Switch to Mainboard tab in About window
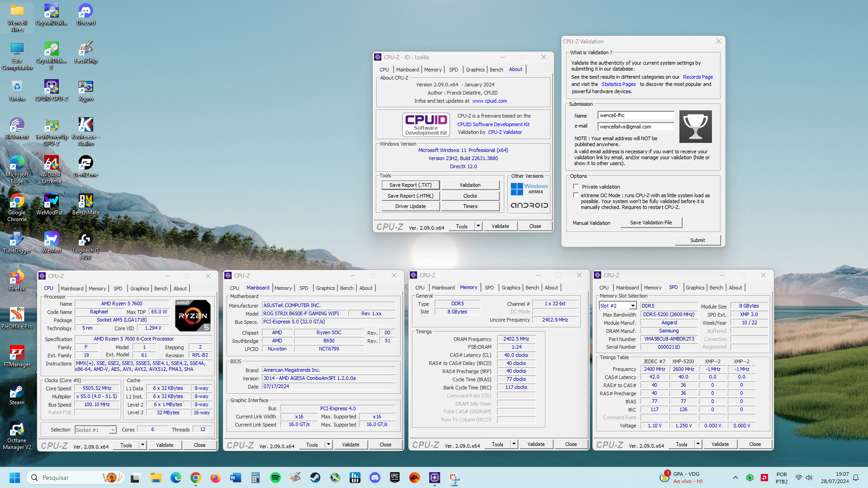Viewport: 868px width, 488px height. 408,70
